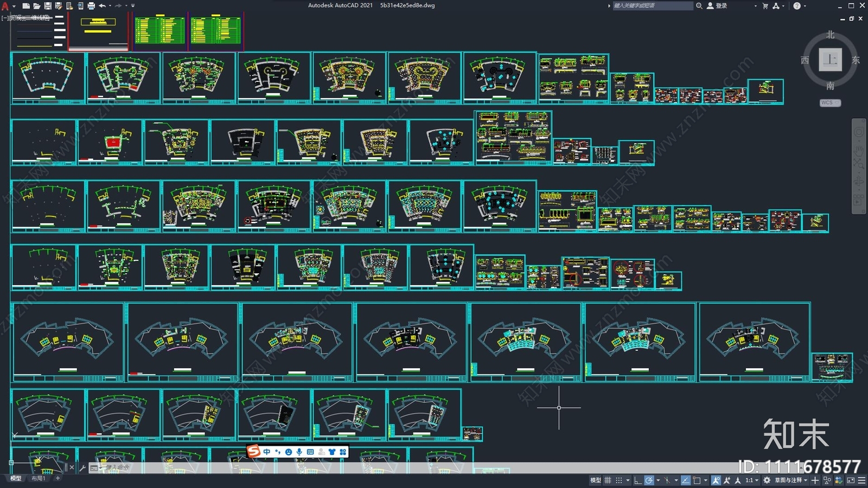Click the workspace switching gear icon

(x=767, y=480)
